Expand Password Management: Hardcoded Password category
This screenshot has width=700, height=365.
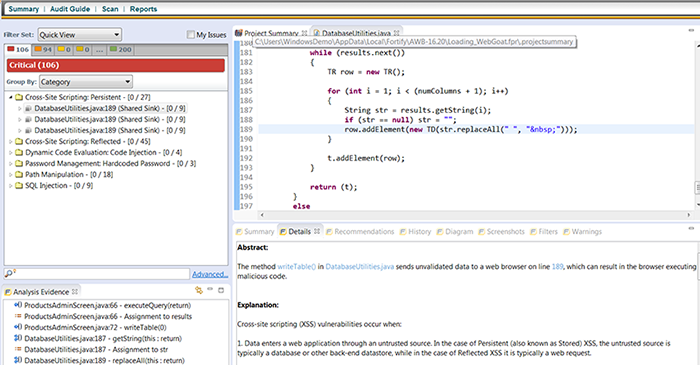click(x=11, y=164)
